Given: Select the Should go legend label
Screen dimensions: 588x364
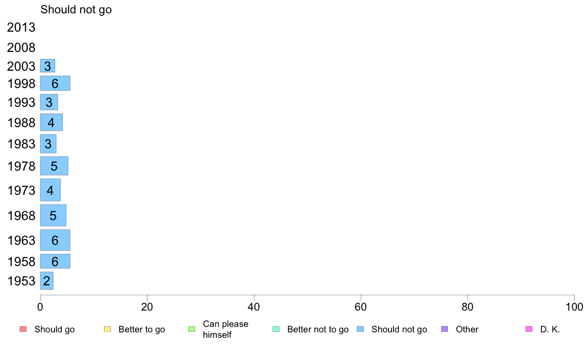Looking at the screenshot, I should click(54, 329).
